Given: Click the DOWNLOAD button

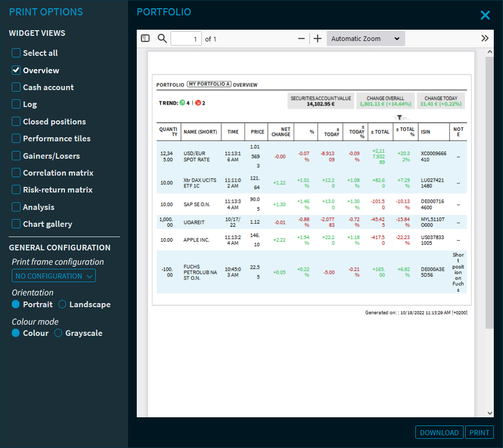Looking at the screenshot, I should click(439, 433).
